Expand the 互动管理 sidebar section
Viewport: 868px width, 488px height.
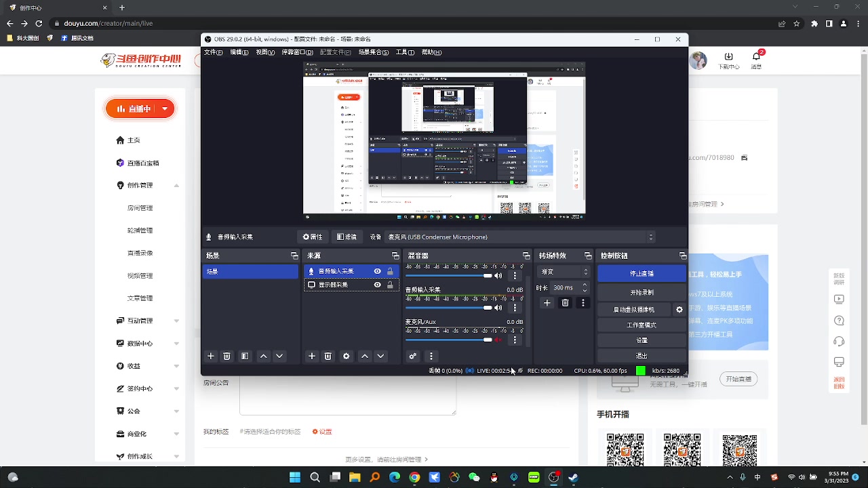coord(176,321)
